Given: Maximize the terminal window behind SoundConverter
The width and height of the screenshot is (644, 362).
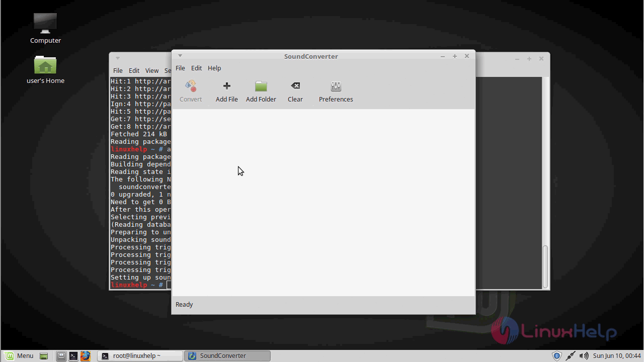Looking at the screenshot, I should (x=529, y=59).
